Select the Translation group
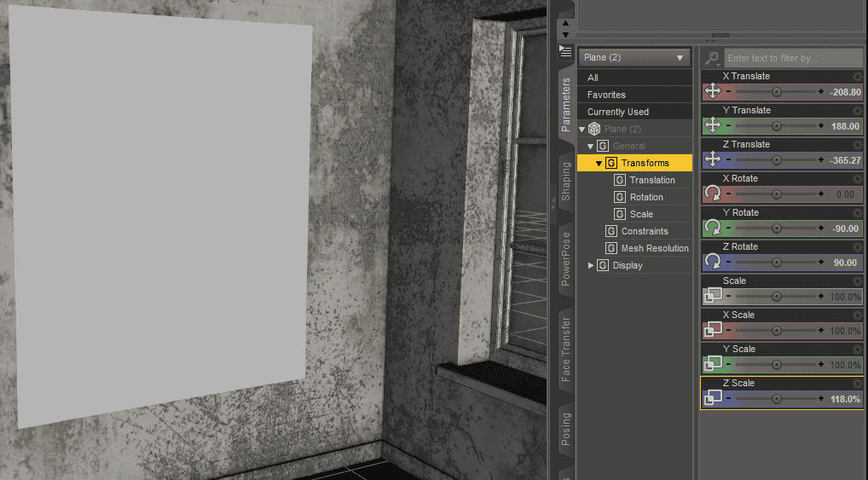This screenshot has width=868, height=480. point(652,180)
